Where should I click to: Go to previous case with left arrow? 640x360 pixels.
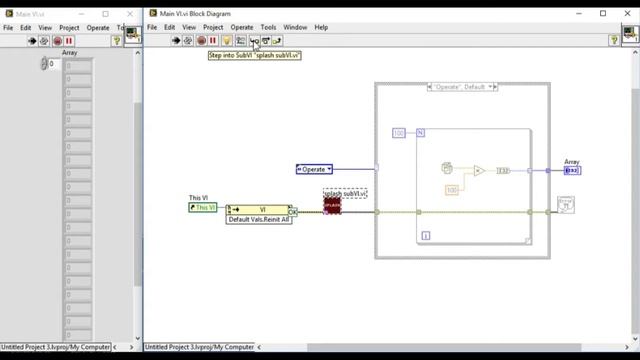[x=429, y=87]
